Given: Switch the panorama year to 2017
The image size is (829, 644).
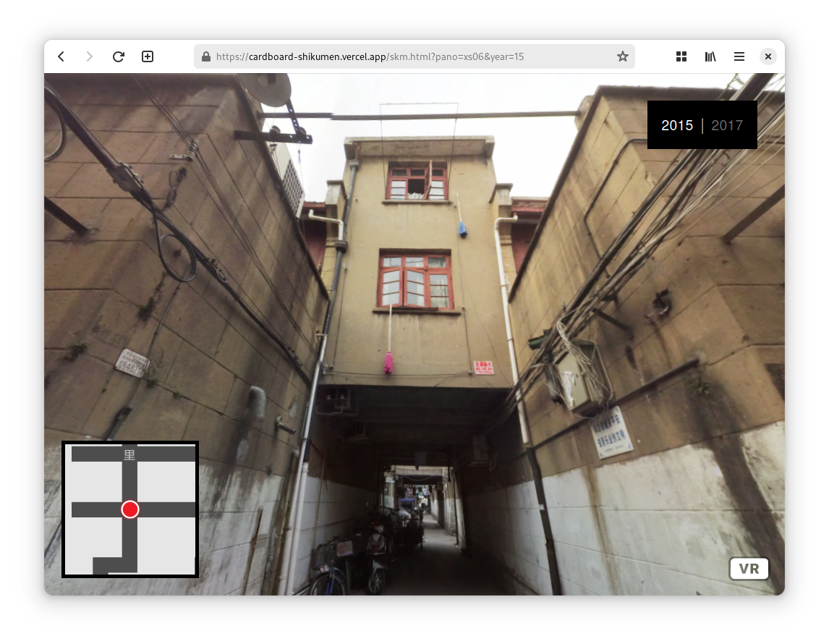Looking at the screenshot, I should point(727,125).
